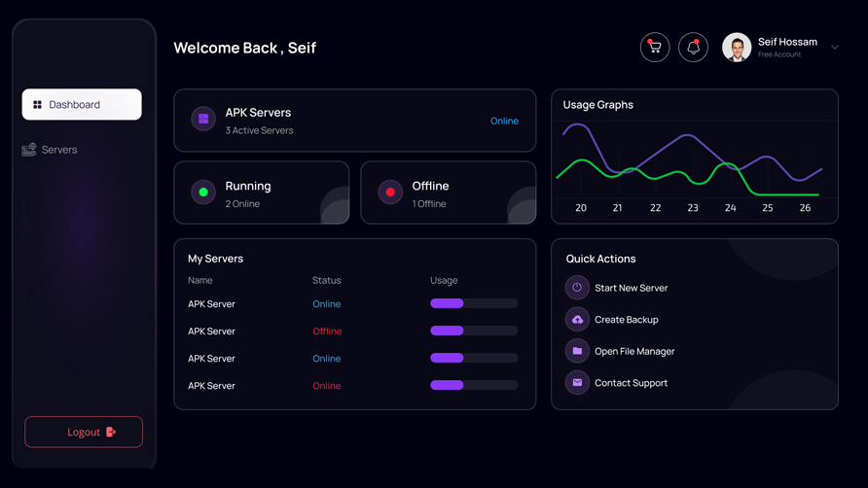
Task: Click the usage bar of first APK Server
Action: pos(474,304)
